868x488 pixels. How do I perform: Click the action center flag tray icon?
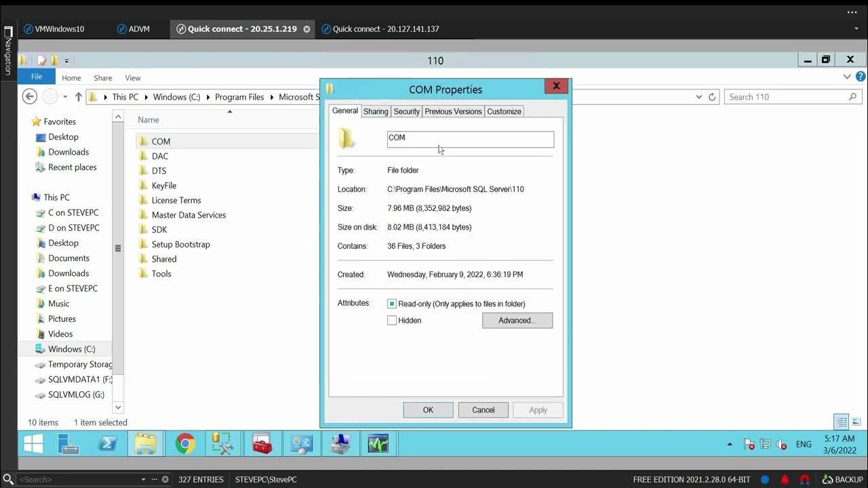(749, 445)
